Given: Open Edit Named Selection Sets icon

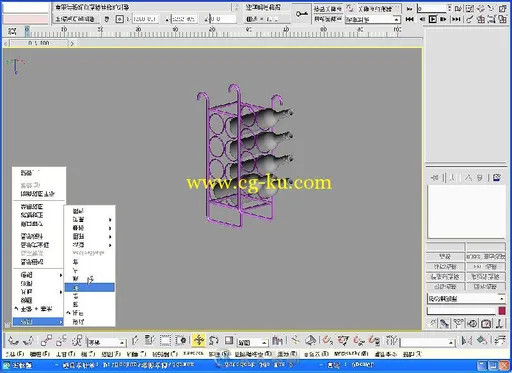Looking at the screenshot, I should click(393, 341).
